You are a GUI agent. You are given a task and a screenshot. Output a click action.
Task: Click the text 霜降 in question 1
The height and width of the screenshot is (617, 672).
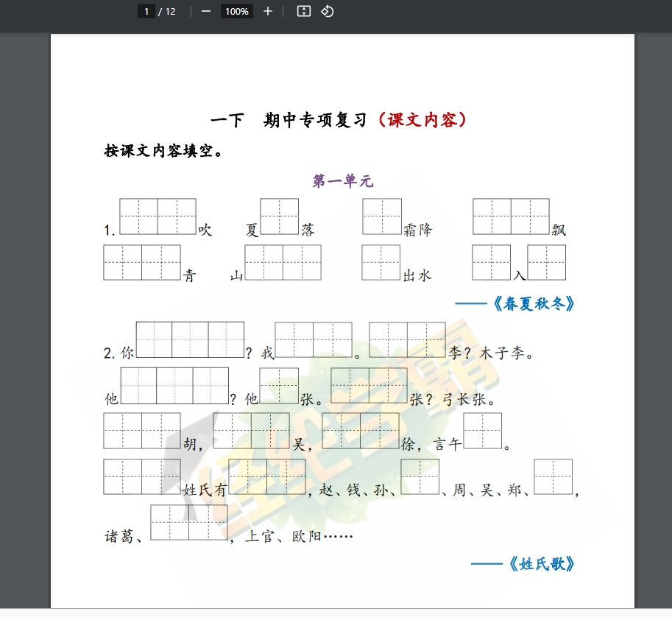pos(418,230)
